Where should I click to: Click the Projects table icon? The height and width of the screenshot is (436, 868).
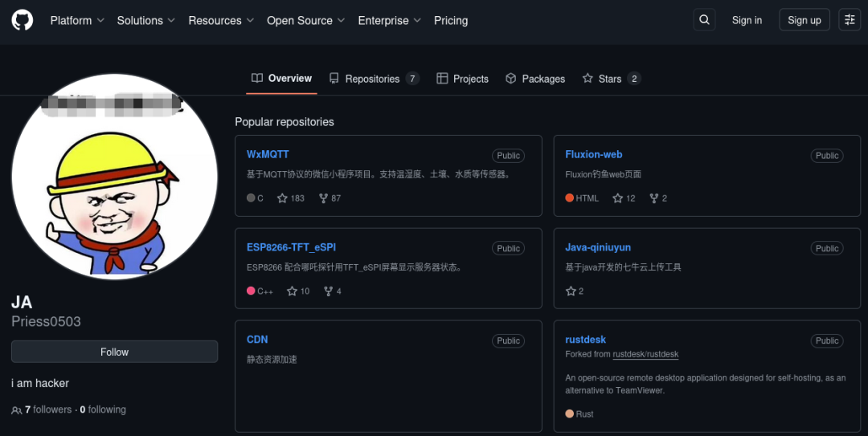(x=442, y=79)
